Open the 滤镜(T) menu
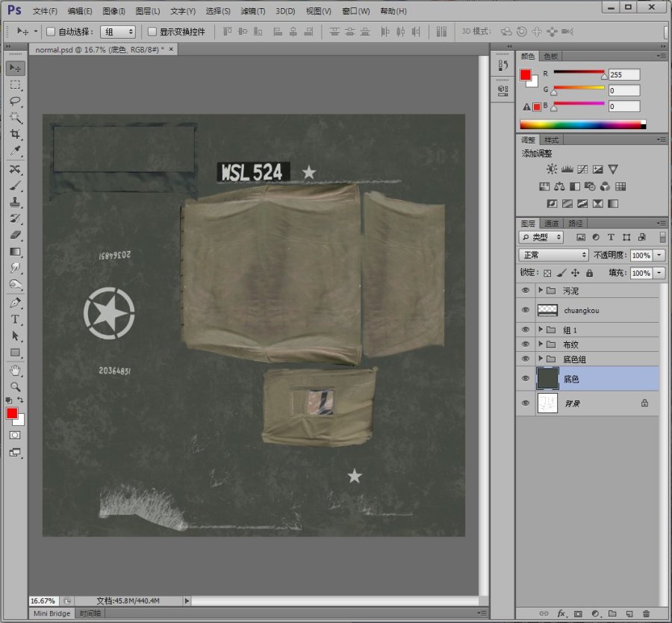672x623 pixels. (x=252, y=11)
